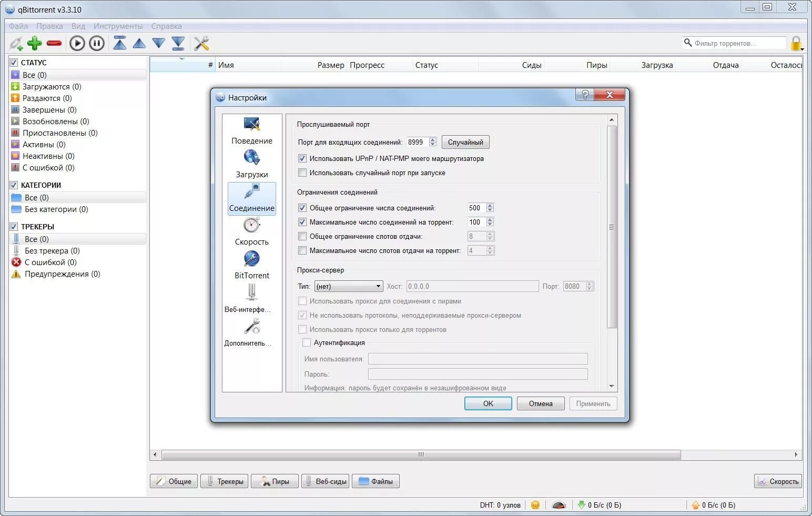812x516 pixels.
Task: Toggle Общее ограничение числа соединений checkbox
Action: 302,208
